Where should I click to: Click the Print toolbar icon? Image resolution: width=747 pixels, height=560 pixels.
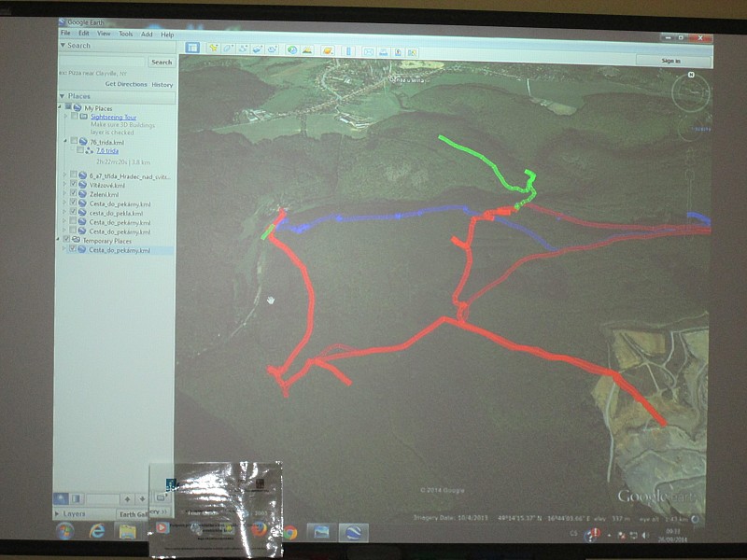pyautogui.click(x=384, y=52)
